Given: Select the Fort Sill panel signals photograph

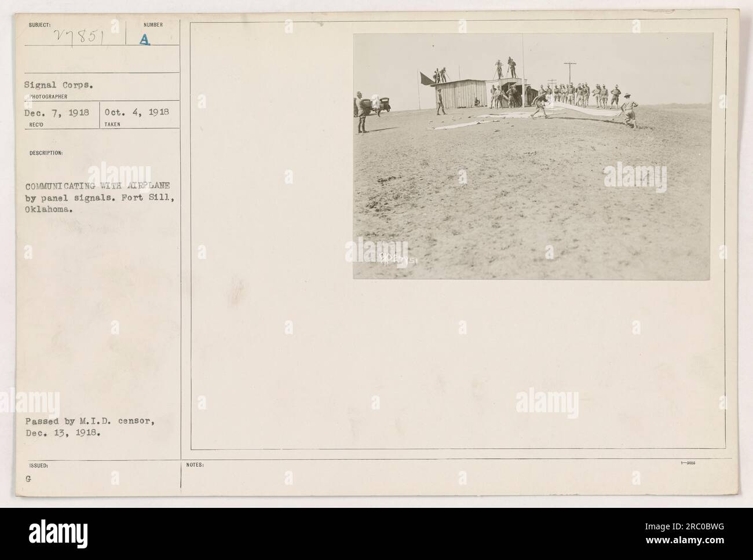Looking at the screenshot, I should point(532,156).
